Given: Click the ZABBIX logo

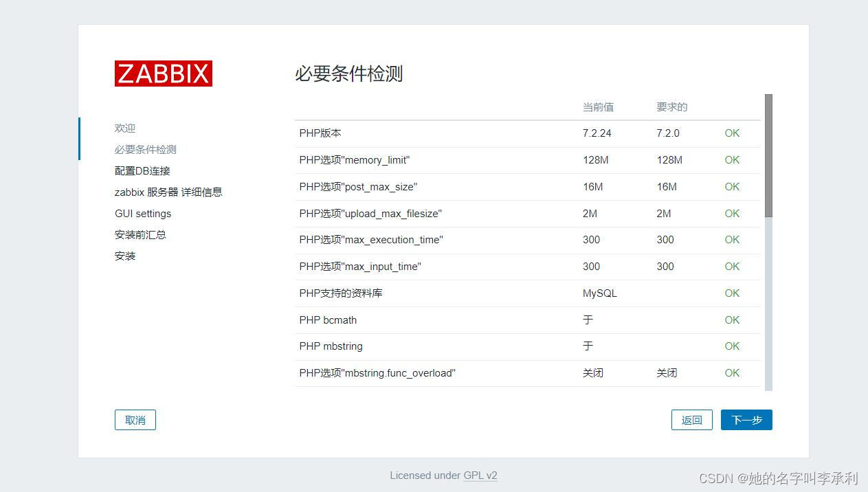Looking at the screenshot, I should tap(163, 73).
